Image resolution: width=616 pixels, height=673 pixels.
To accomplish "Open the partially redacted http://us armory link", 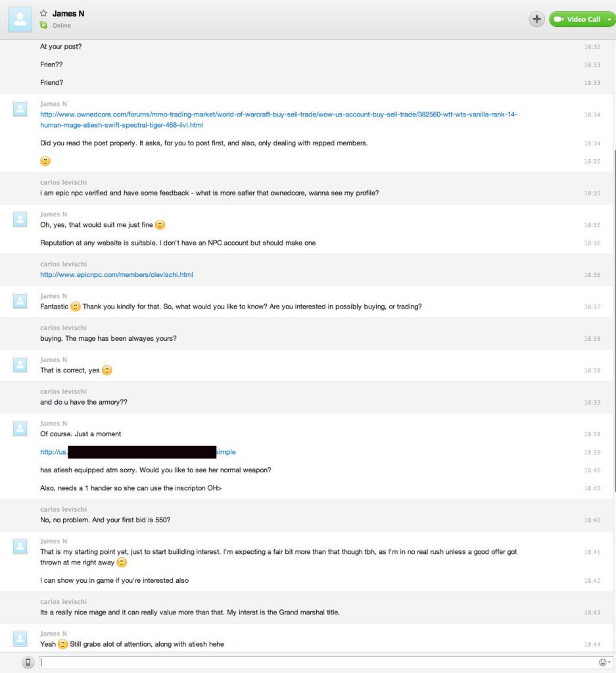I will tap(137, 452).
